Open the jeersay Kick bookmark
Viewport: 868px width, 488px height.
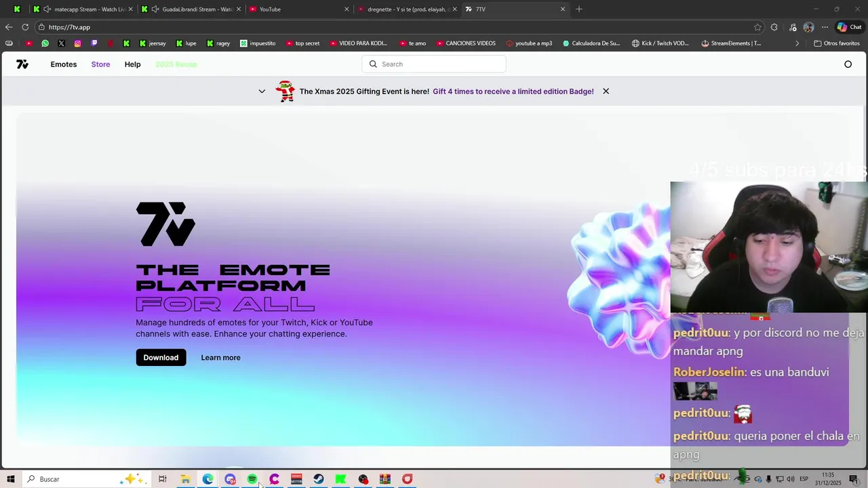[x=153, y=43]
